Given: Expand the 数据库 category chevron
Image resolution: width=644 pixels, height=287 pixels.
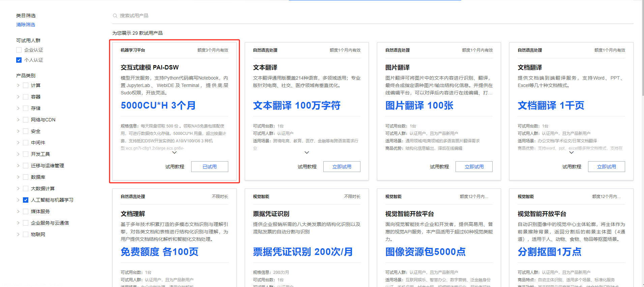Looking at the screenshot, I should click(x=18, y=177).
